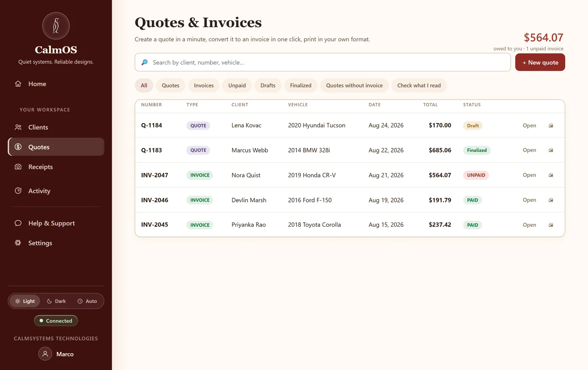Click the STATUS column header
Viewport: 588px width, 370px height.
(472, 105)
